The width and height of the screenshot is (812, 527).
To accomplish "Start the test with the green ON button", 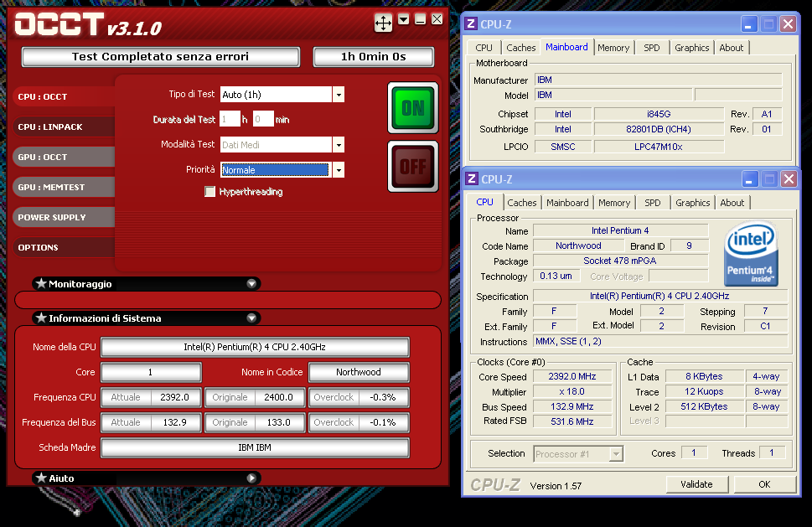I will click(413, 108).
